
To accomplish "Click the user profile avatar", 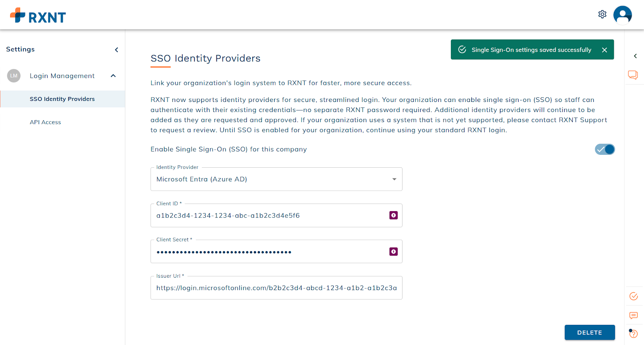I will pos(622,15).
